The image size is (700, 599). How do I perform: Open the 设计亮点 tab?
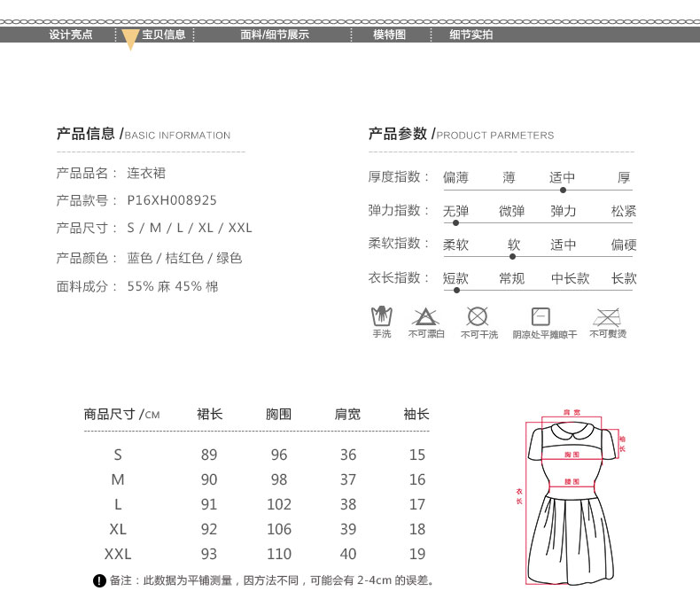(71, 35)
